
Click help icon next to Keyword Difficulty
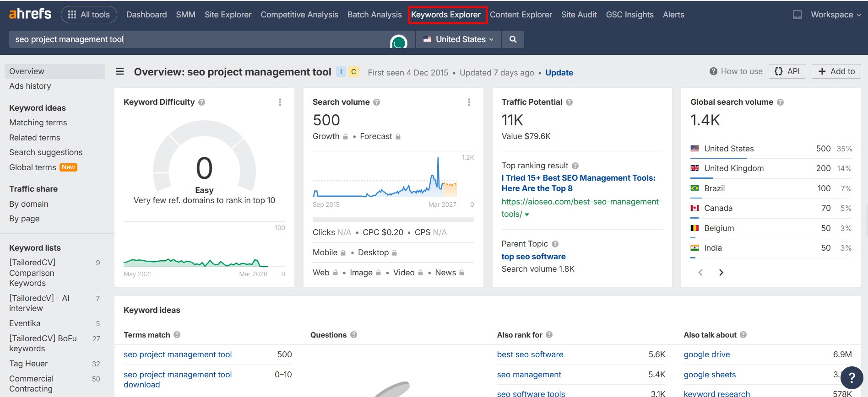(201, 102)
